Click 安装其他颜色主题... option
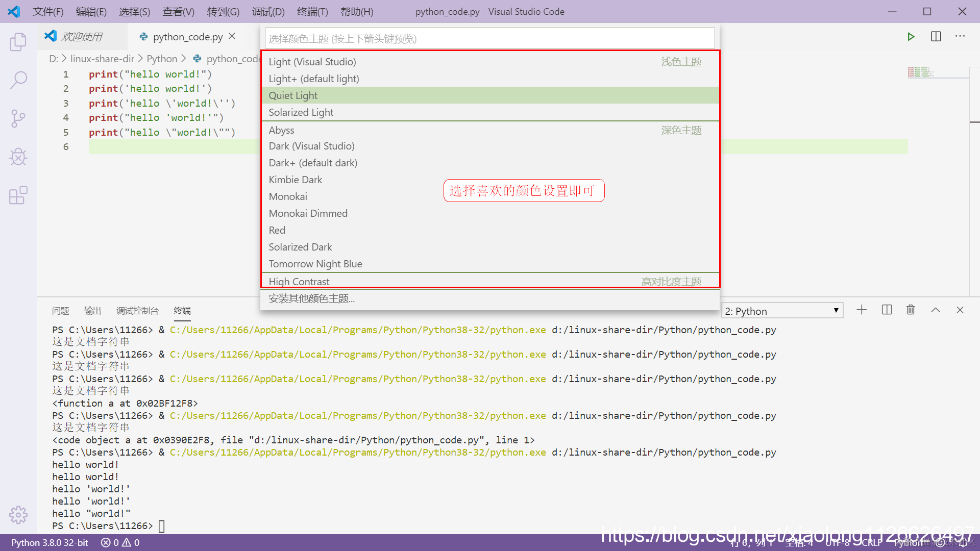This screenshot has width=980, height=551. coord(489,298)
